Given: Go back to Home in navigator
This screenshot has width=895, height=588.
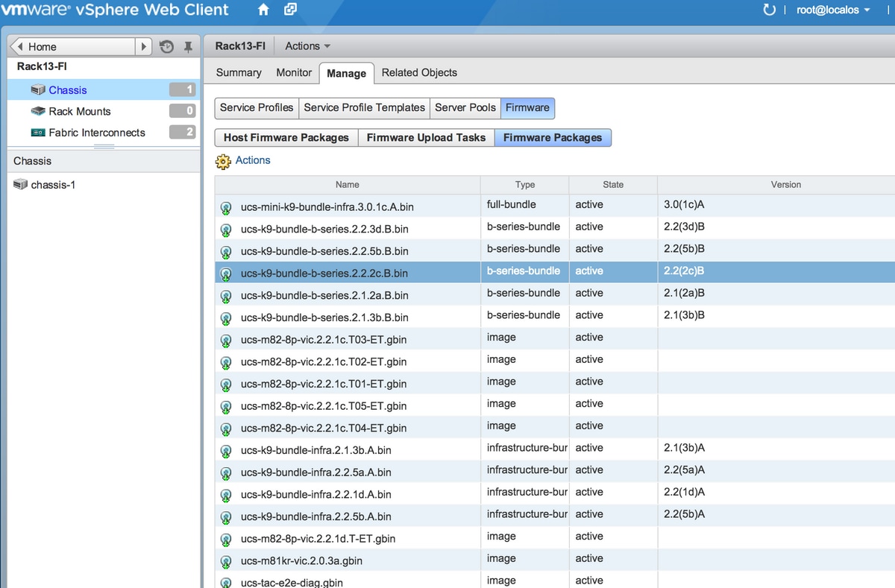Looking at the screenshot, I should (x=72, y=46).
